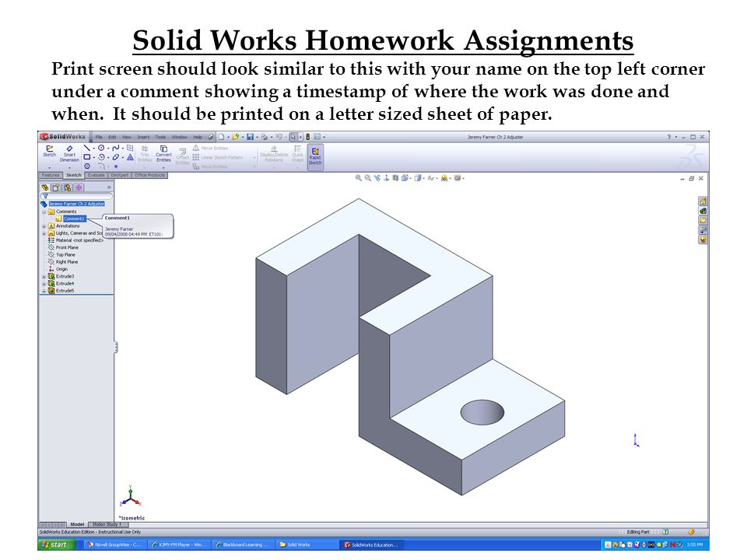Open the DimXpertManager tab icon

pos(79,187)
